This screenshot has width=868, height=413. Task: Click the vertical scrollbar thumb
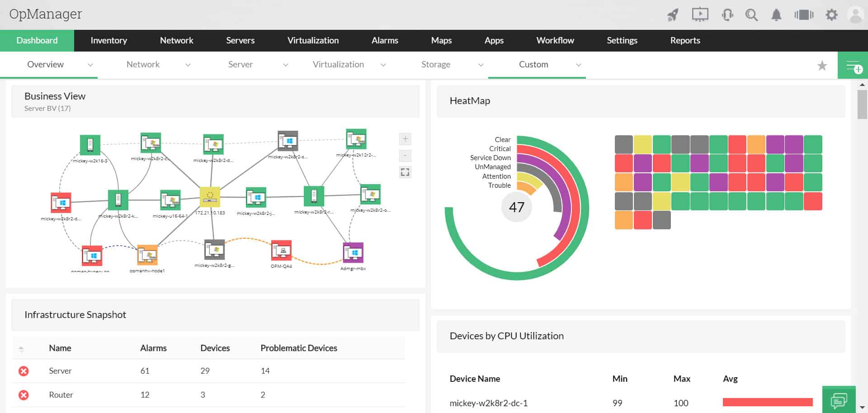(x=862, y=104)
